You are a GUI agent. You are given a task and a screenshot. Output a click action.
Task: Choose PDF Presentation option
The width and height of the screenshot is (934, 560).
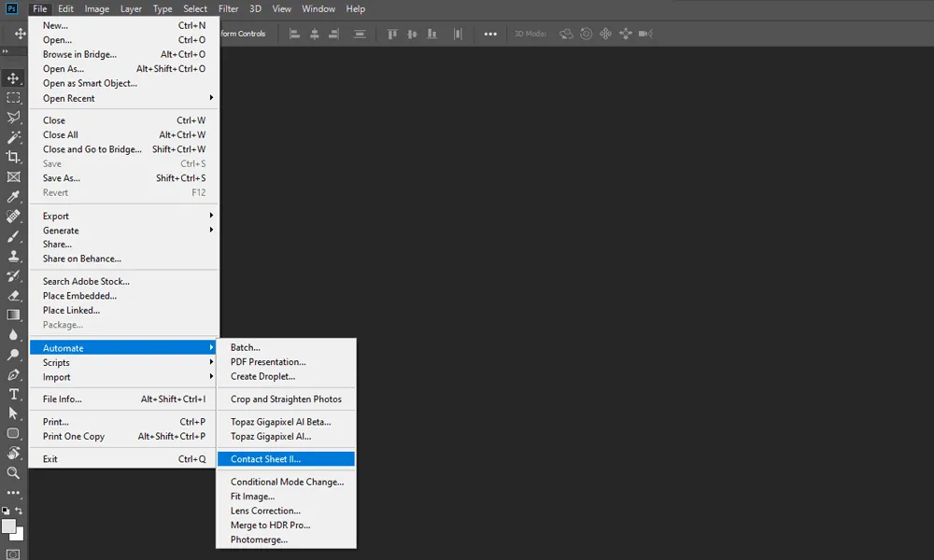pyautogui.click(x=286, y=362)
